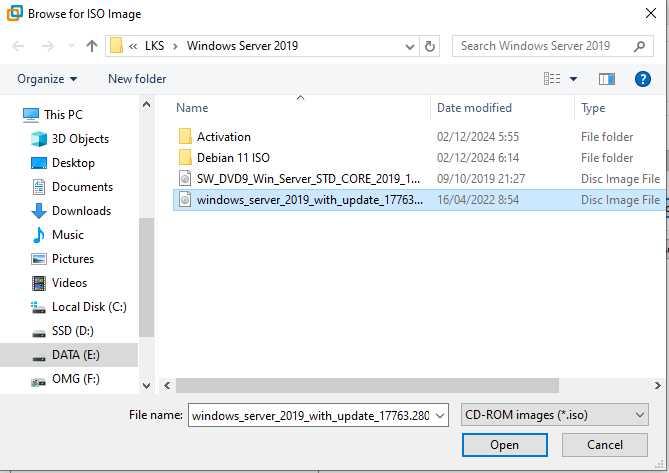Go up one folder level
This screenshot has height=473, width=669.
click(92, 46)
